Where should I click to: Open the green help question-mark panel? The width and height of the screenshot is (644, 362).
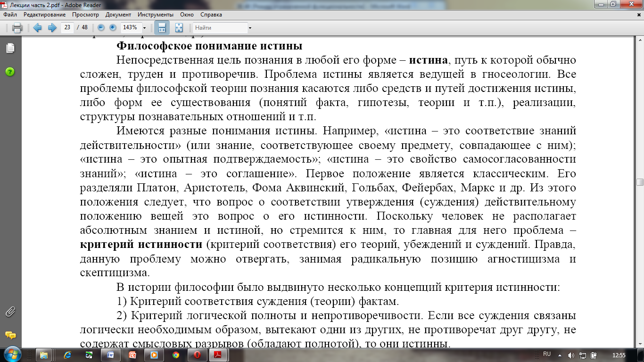pyautogui.click(x=10, y=72)
